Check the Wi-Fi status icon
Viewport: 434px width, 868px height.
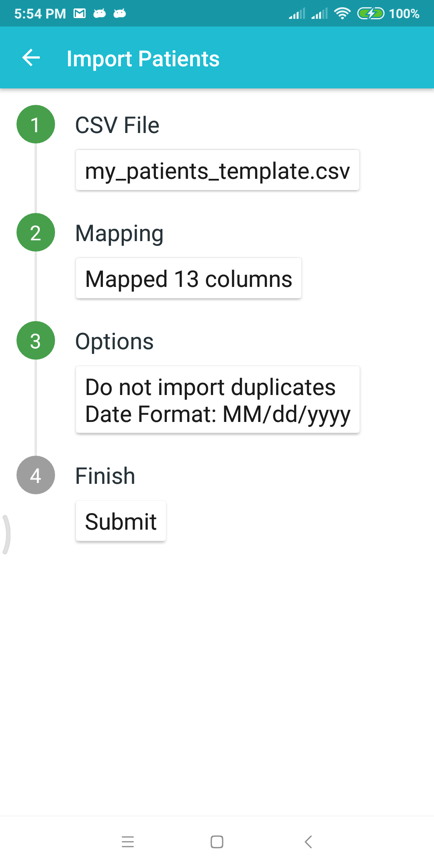coord(342,14)
